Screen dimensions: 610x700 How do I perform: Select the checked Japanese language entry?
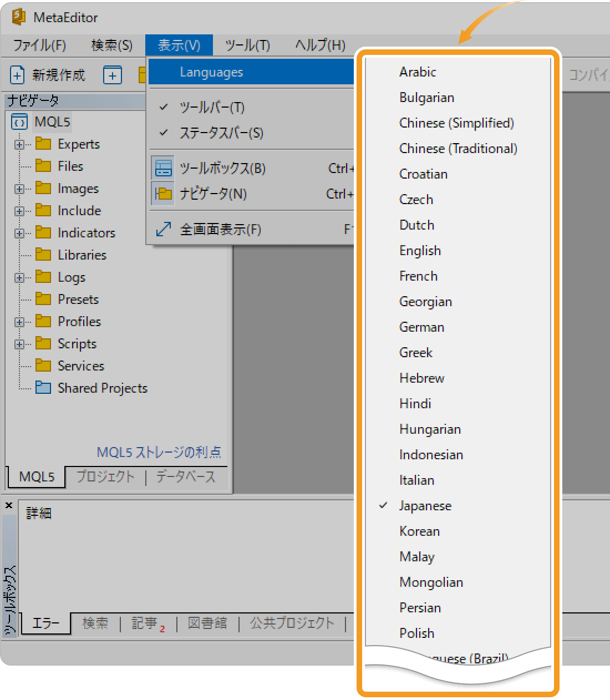pyautogui.click(x=457, y=506)
